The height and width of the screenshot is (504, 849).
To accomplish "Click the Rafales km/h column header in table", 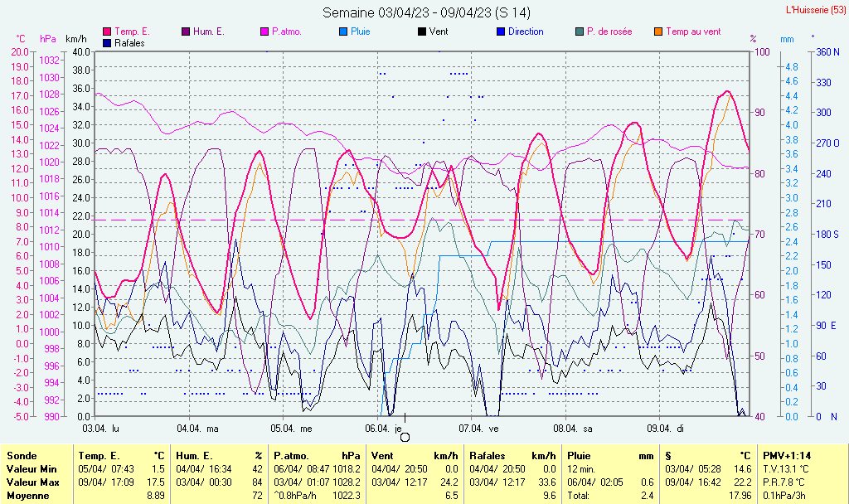I will point(512,456).
